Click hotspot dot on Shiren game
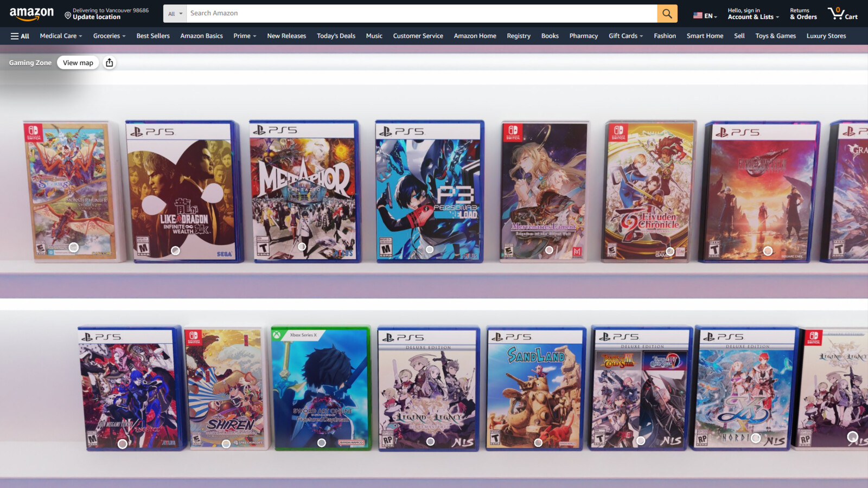 (226, 444)
